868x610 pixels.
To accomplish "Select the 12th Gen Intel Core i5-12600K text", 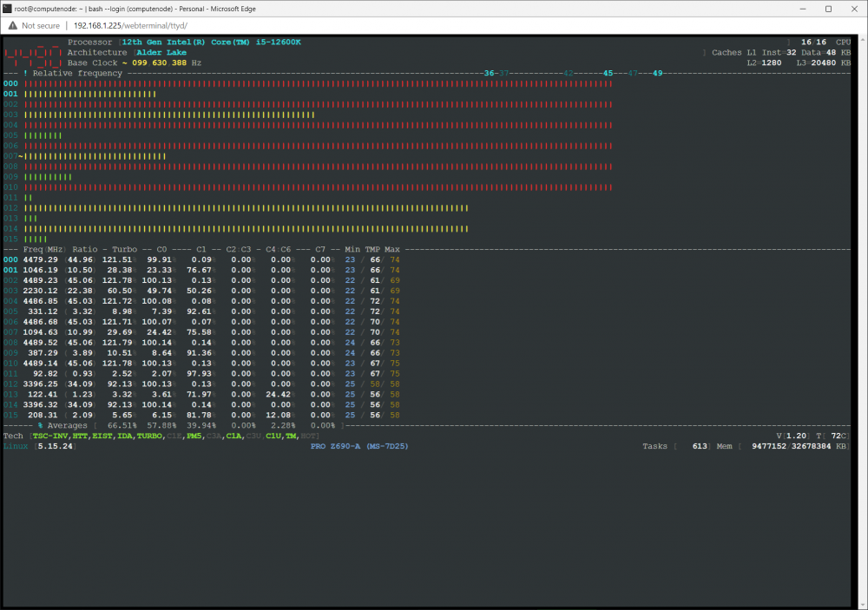I will click(212, 42).
